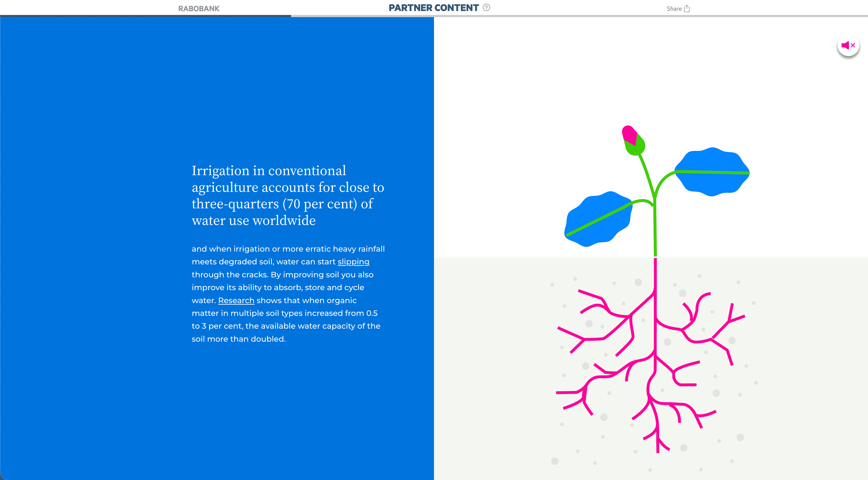This screenshot has width=868, height=480.
Task: Open the underlined "Research" link
Action: pyautogui.click(x=236, y=300)
